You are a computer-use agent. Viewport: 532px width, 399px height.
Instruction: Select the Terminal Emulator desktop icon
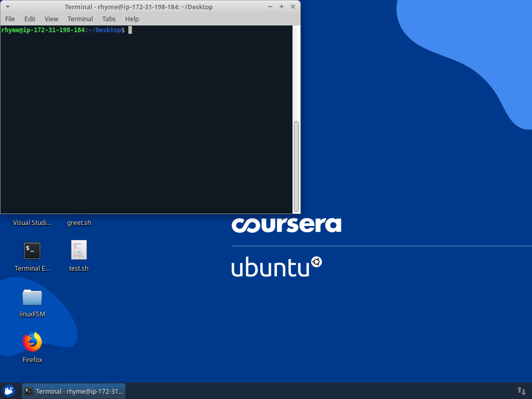(x=32, y=251)
